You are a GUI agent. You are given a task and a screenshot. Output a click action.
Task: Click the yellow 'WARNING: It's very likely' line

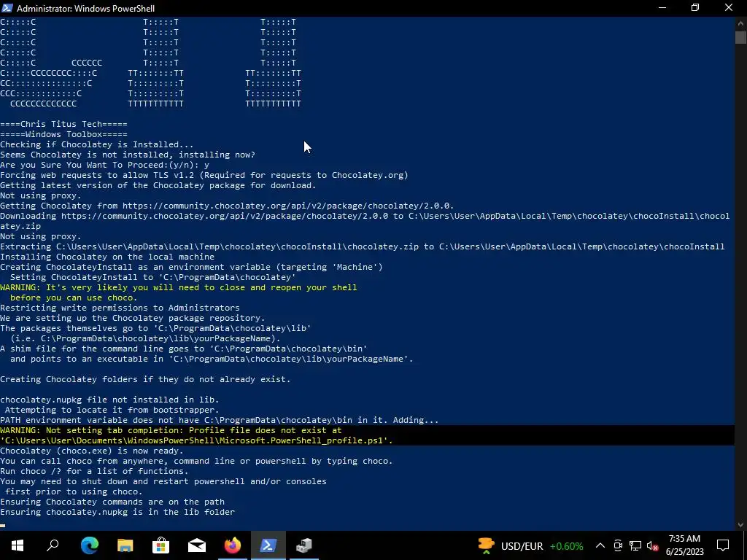coord(179,287)
